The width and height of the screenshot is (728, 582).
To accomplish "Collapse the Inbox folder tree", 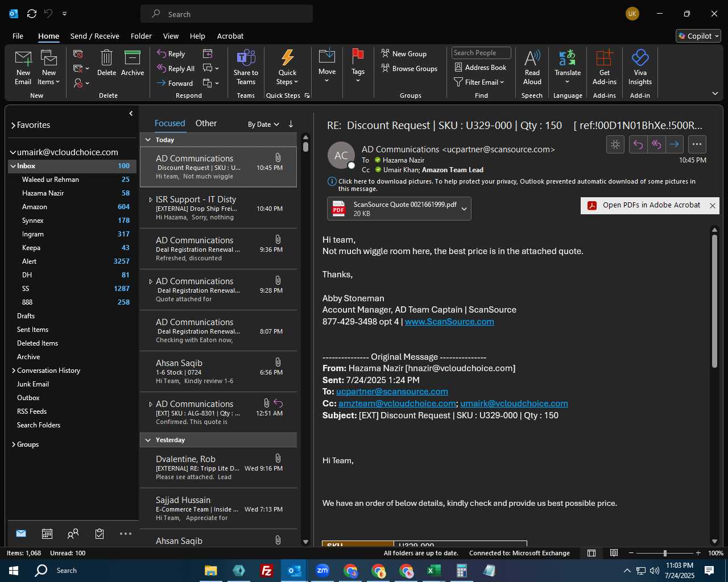I will point(13,166).
